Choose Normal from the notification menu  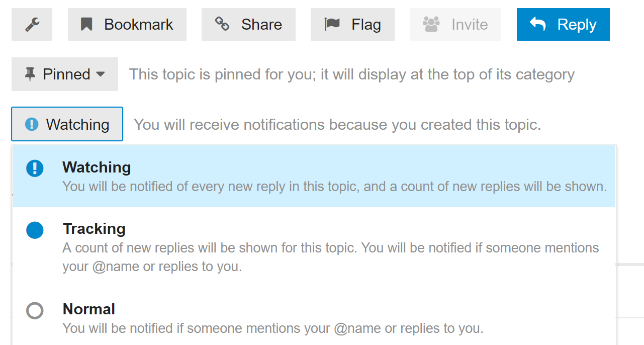pos(89,309)
